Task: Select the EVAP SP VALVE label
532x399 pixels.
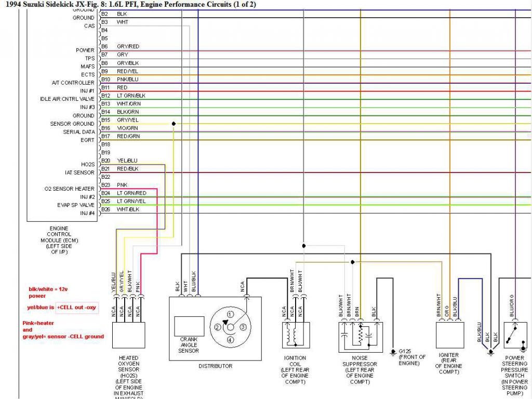Action: tap(76, 205)
